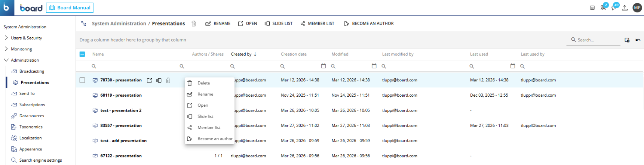The image size is (644, 165).
Task: Open the Board Manual link
Action: [70, 8]
